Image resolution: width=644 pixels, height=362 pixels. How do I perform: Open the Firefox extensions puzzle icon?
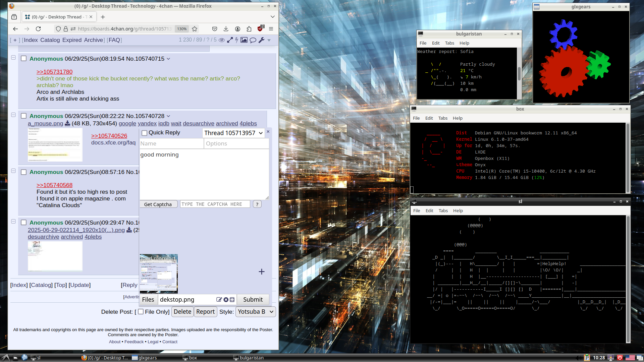(249, 29)
